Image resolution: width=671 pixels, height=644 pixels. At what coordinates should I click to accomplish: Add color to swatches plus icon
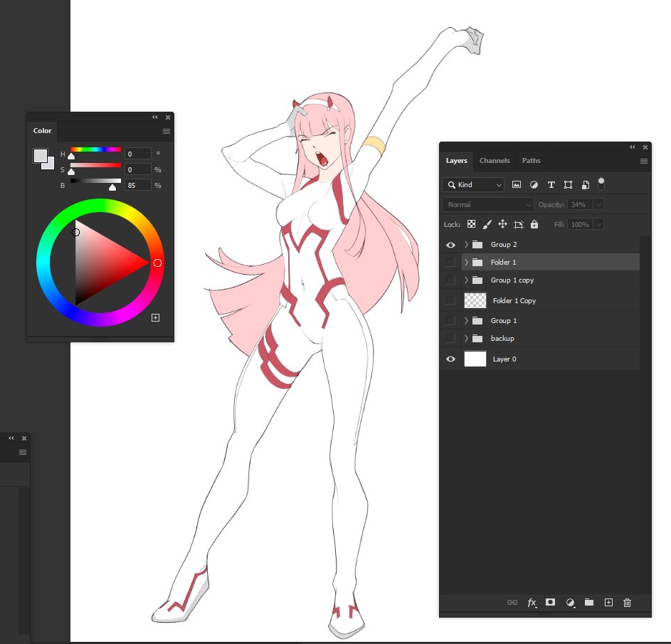[x=155, y=317]
